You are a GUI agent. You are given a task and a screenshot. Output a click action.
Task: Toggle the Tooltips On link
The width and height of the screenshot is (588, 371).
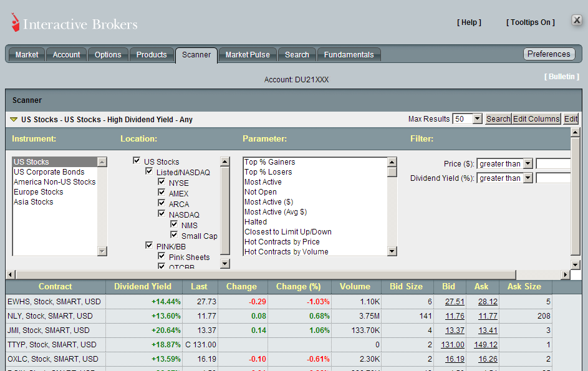coord(531,22)
